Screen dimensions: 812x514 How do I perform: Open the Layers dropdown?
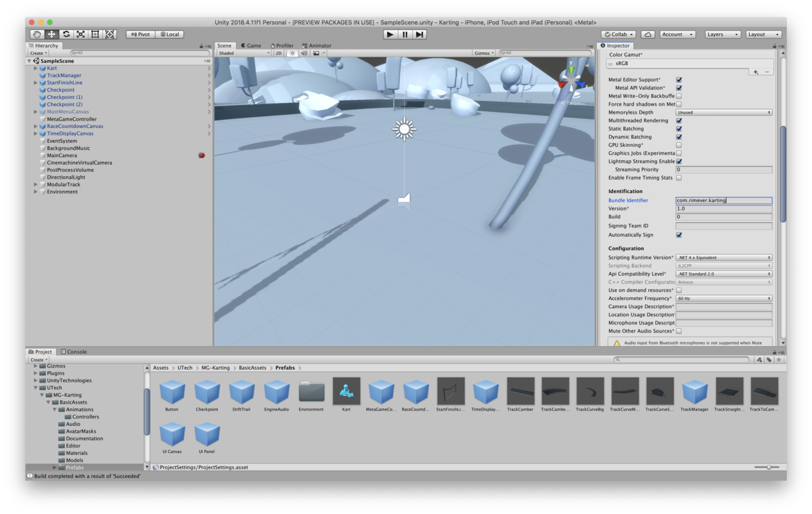click(x=721, y=34)
